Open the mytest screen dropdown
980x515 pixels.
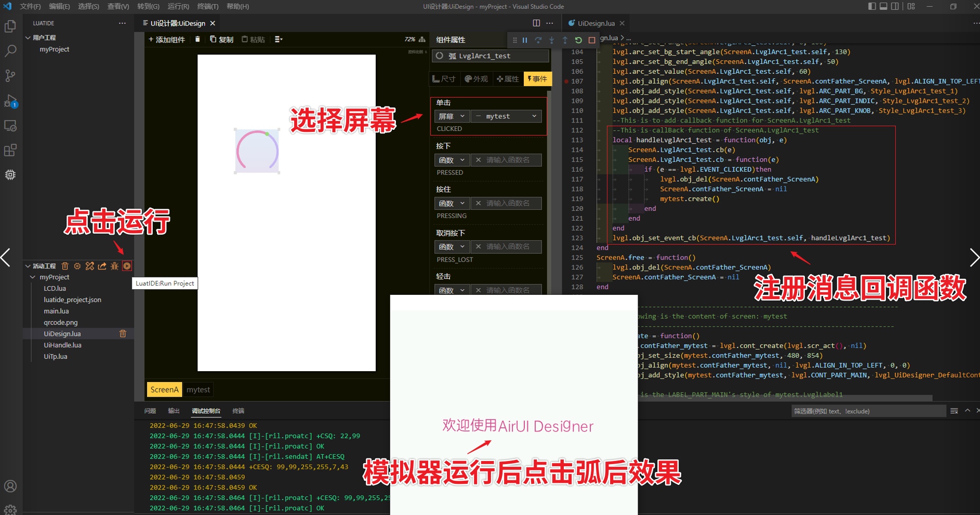506,116
